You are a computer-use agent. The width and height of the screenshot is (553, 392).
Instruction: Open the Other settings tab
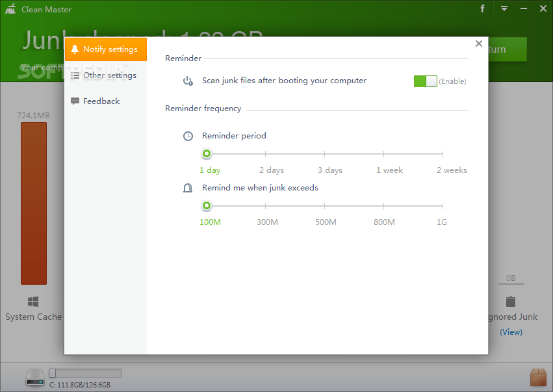106,75
